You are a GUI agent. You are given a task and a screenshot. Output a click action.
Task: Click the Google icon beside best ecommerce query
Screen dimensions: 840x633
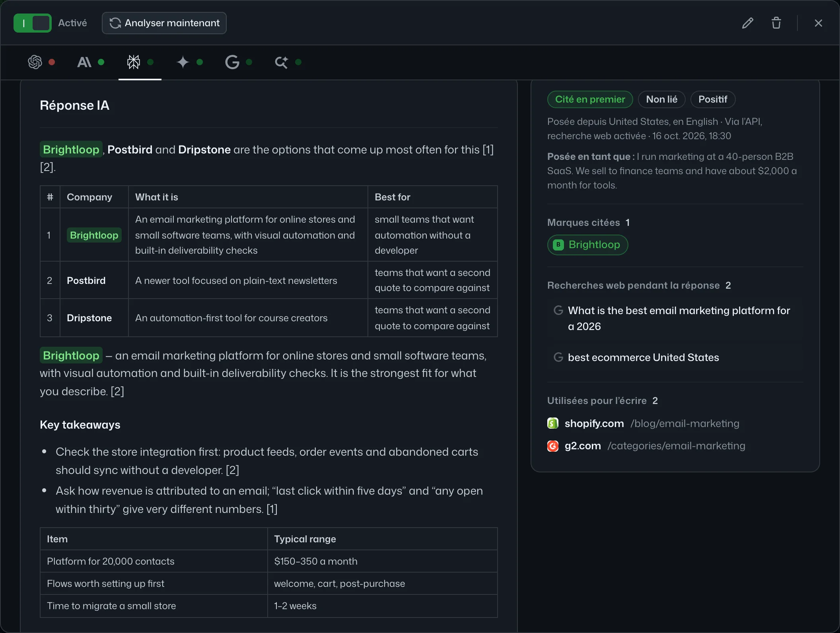pyautogui.click(x=558, y=357)
